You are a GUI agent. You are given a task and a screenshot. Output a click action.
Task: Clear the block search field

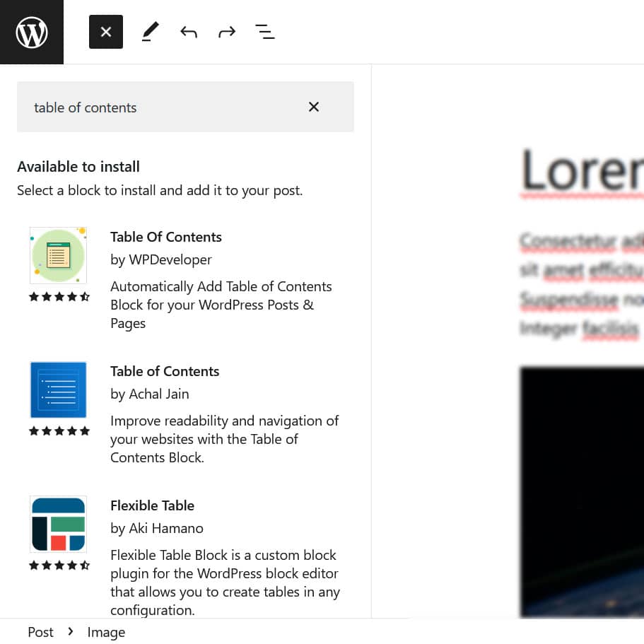314,107
